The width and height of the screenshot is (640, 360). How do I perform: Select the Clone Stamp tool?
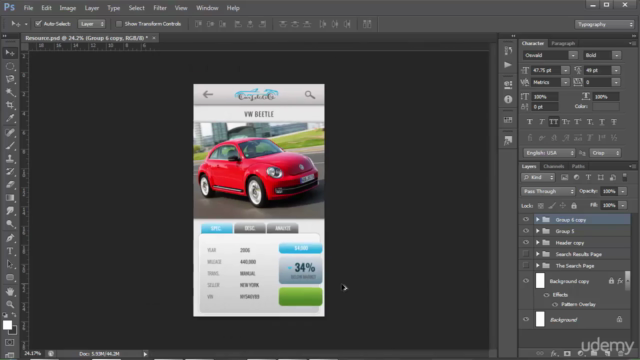[x=10, y=159]
